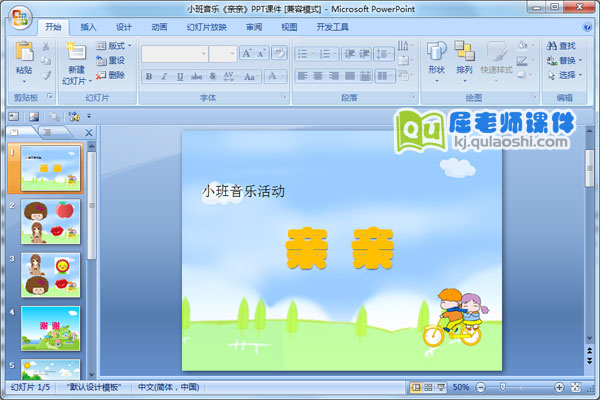Start Slide Show from status bar icon
This screenshot has width=600, height=400.
[x=441, y=388]
